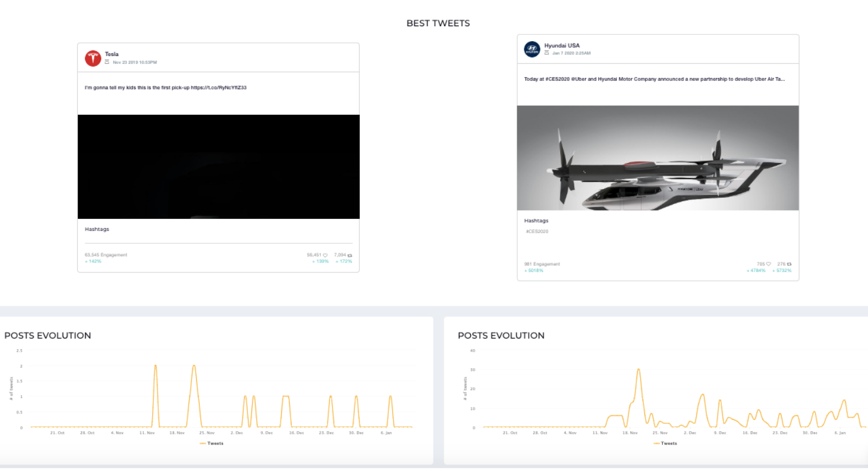Click the Nov 23 2019 10:53PM timestamp

(135, 62)
